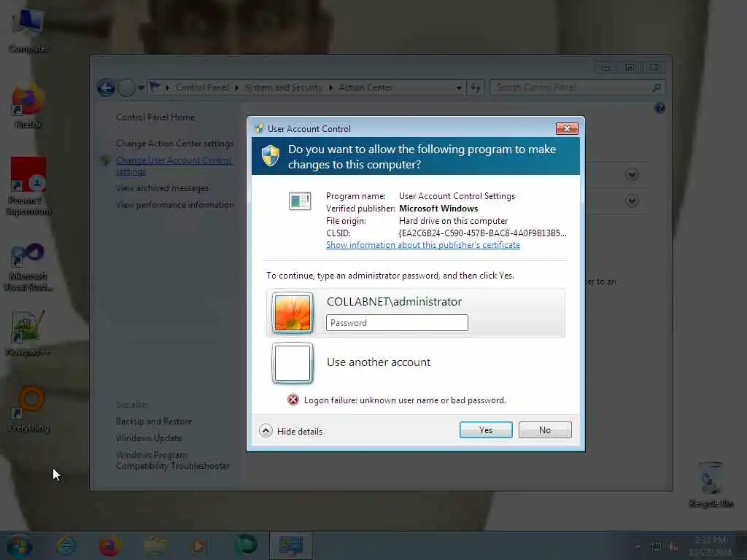Expand the lower Action Center section chevron

632,201
